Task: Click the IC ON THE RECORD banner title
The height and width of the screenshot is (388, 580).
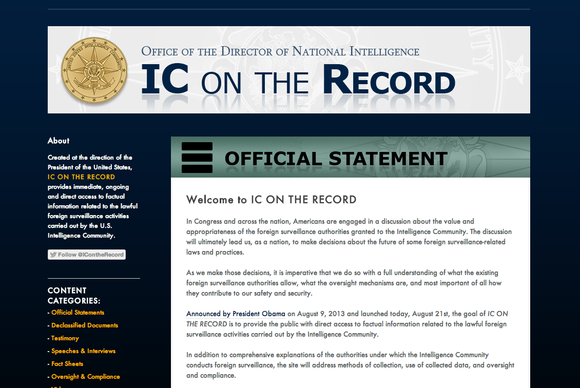Action: tap(298, 80)
